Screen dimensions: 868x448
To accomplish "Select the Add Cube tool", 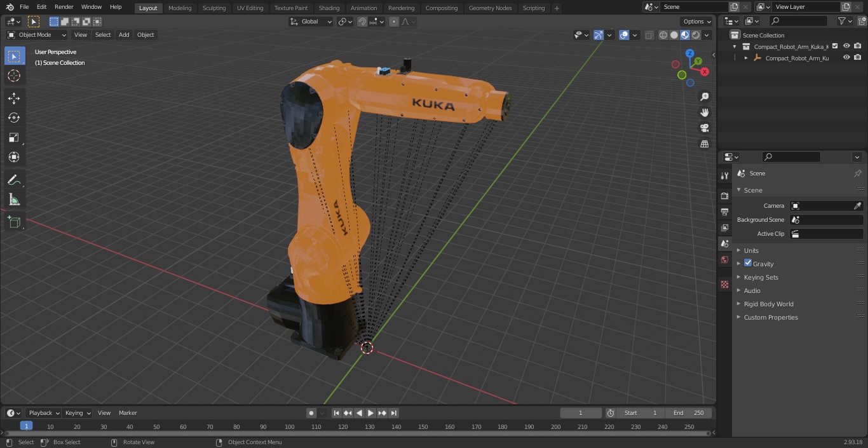I will [14, 222].
